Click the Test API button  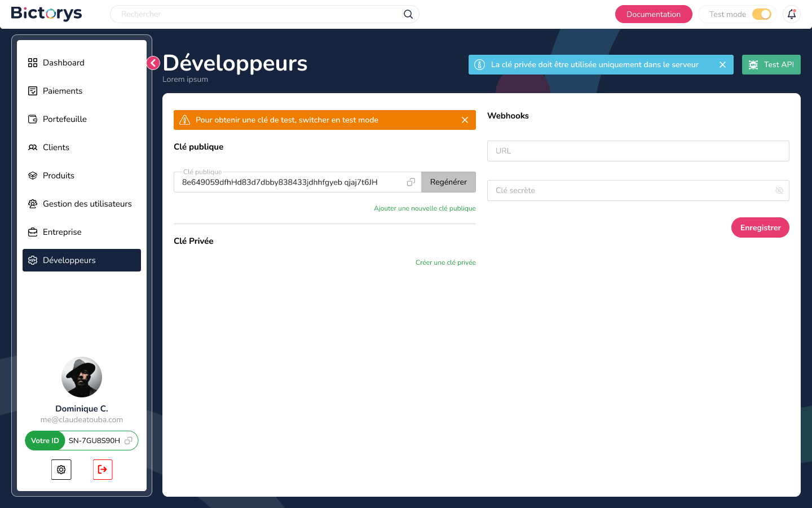coord(771,64)
